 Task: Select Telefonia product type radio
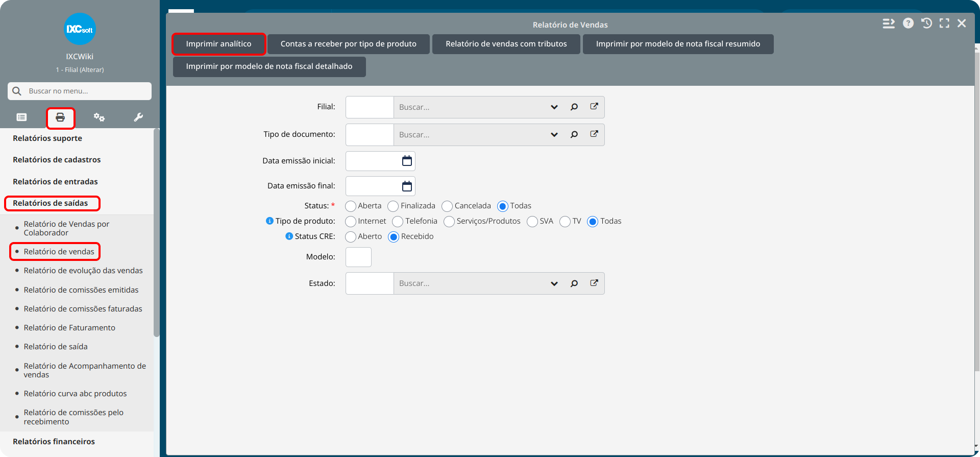pyautogui.click(x=398, y=222)
